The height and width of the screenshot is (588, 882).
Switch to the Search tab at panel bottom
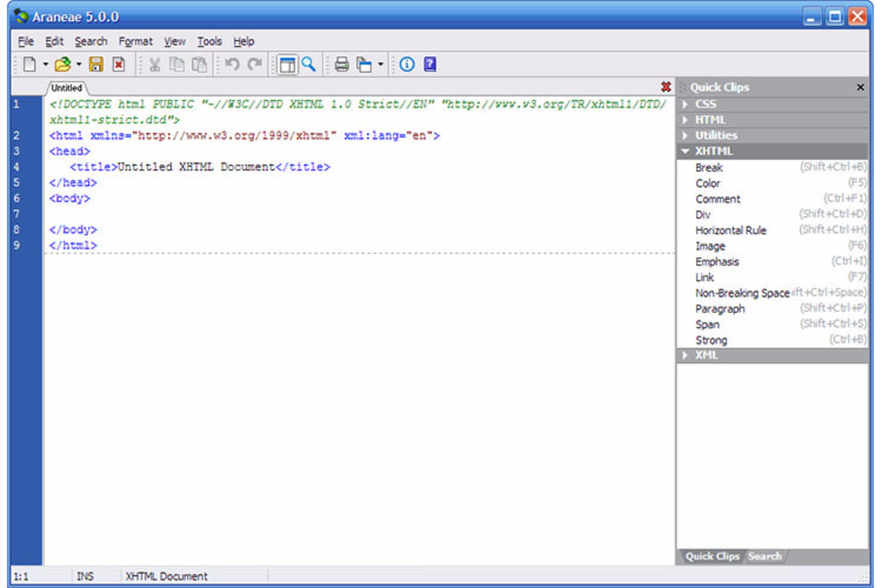(x=764, y=556)
